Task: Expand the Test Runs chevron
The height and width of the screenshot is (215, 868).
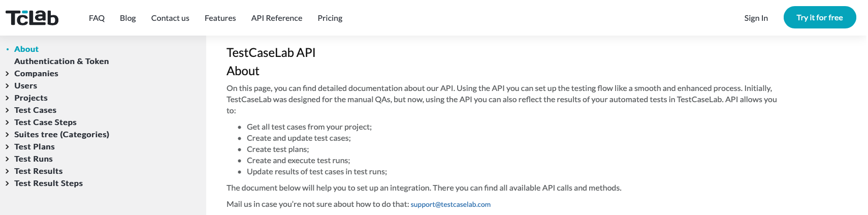Action: tap(7, 159)
